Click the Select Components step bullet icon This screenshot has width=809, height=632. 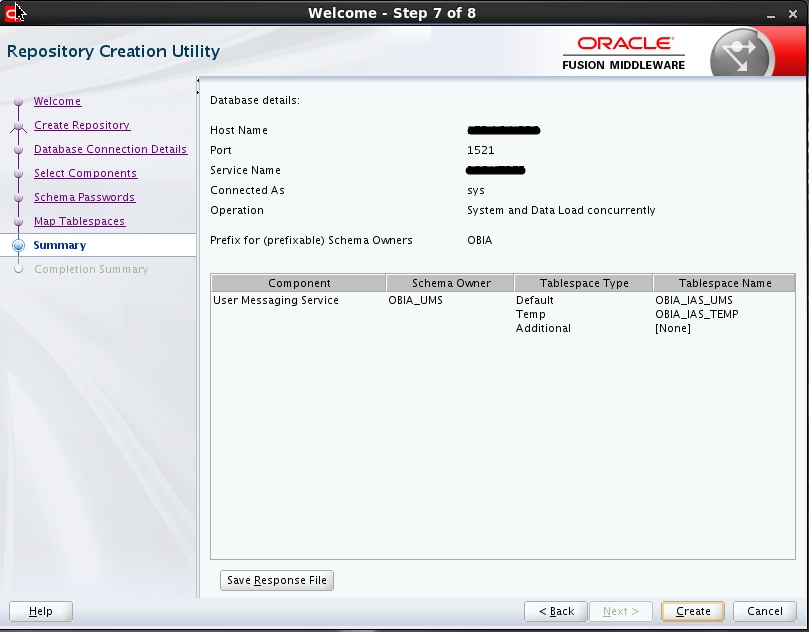point(19,174)
